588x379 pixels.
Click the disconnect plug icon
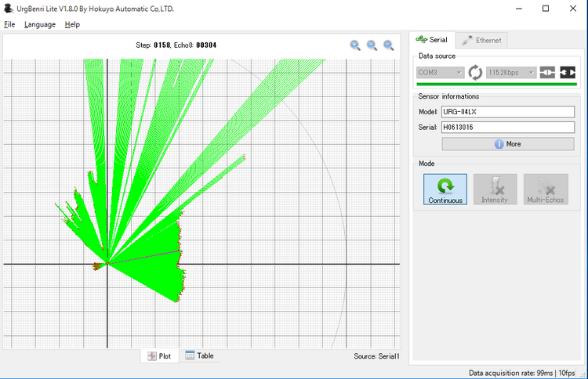point(568,72)
